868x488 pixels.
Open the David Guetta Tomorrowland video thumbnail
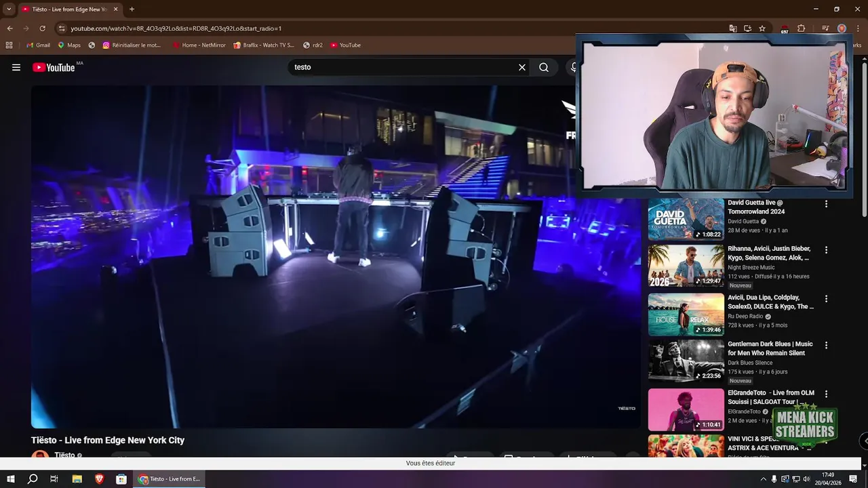(686, 219)
